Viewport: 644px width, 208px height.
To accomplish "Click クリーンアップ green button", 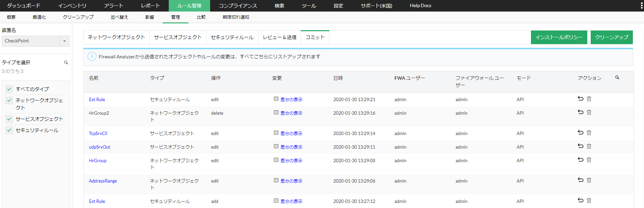I will [x=611, y=37].
